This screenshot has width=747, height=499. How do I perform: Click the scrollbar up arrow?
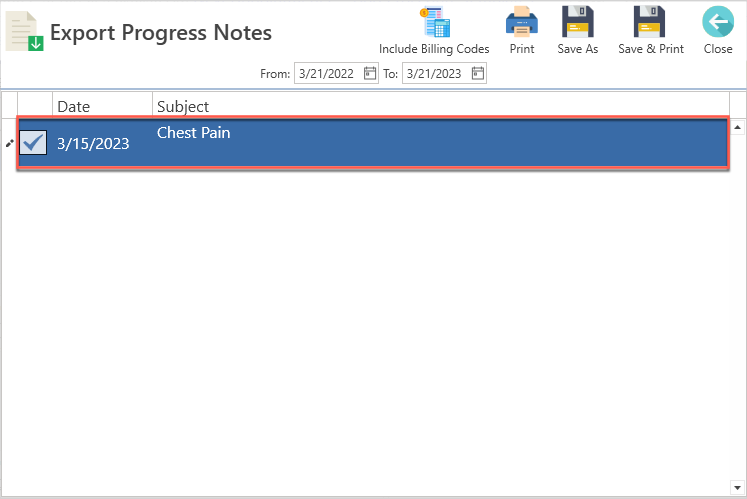click(737, 127)
